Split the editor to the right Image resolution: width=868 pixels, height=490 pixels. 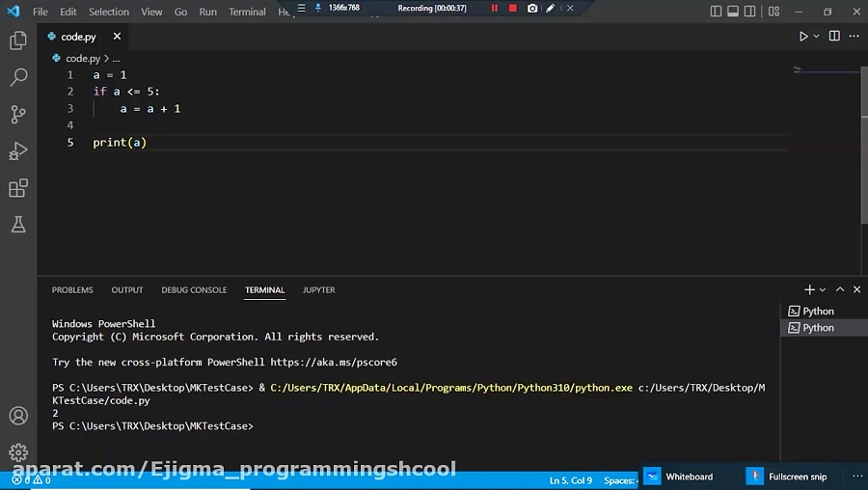coord(834,37)
